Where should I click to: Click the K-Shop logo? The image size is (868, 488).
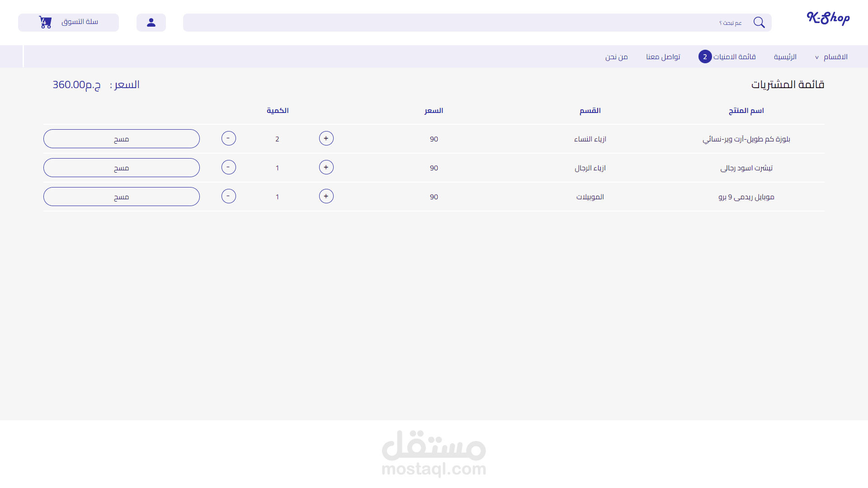pyautogui.click(x=828, y=18)
